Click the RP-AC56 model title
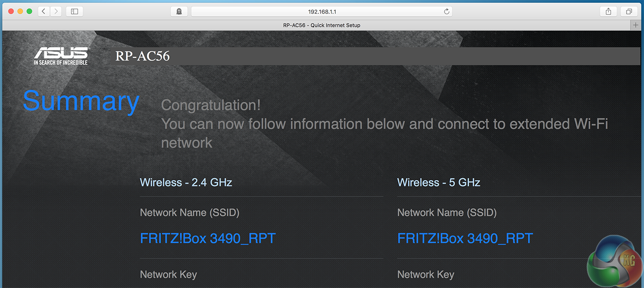The height and width of the screenshot is (288, 644). pyautogui.click(x=143, y=56)
